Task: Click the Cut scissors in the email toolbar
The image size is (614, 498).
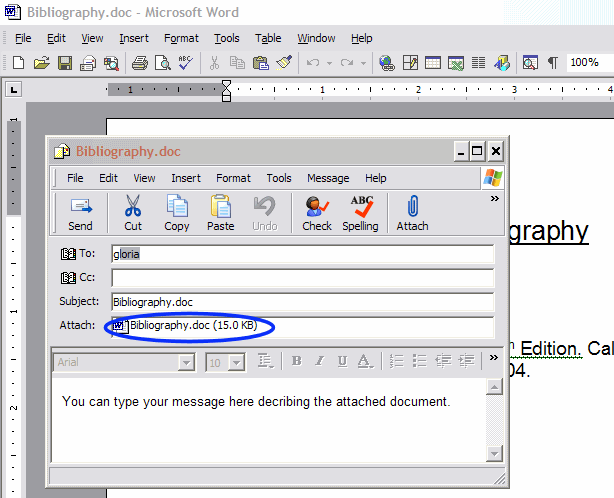Action: pyautogui.click(x=133, y=214)
